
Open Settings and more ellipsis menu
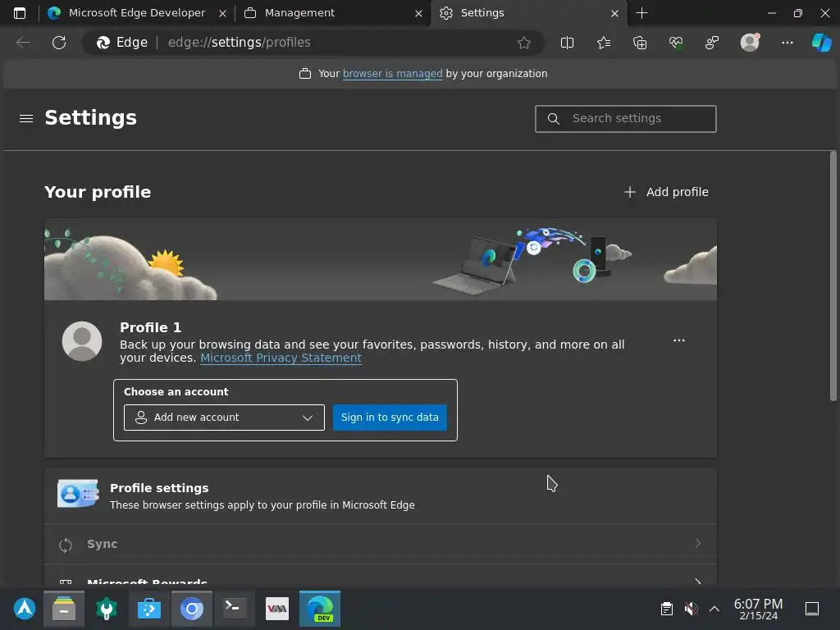(787, 43)
